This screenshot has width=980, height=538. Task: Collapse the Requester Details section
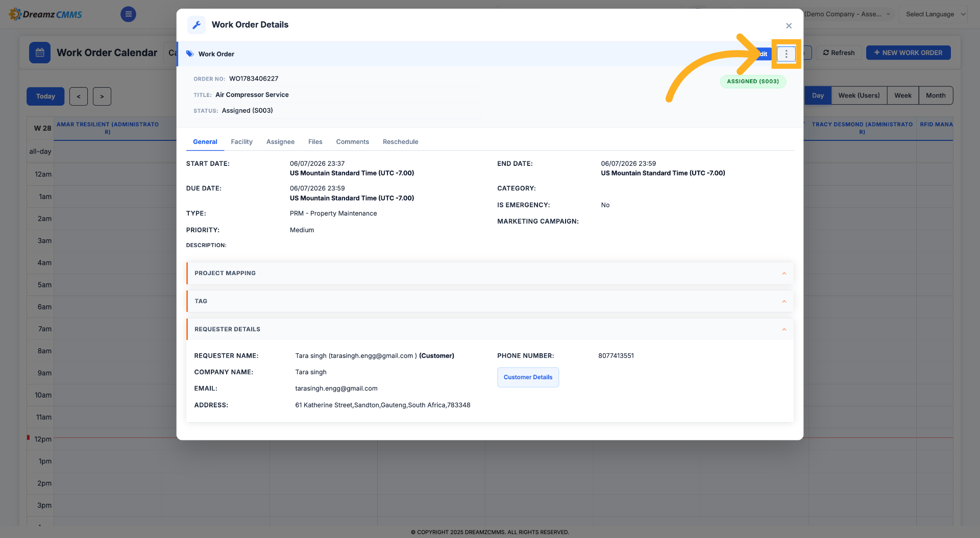(784, 330)
